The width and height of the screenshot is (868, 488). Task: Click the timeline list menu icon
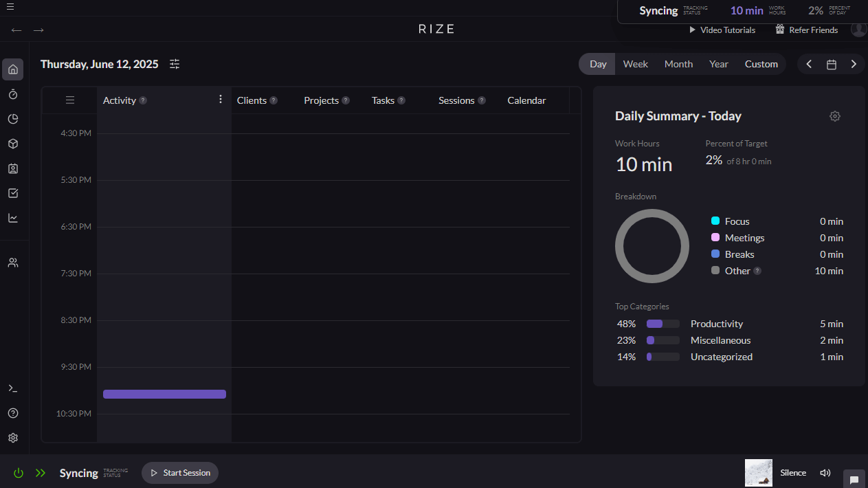pyautogui.click(x=69, y=100)
